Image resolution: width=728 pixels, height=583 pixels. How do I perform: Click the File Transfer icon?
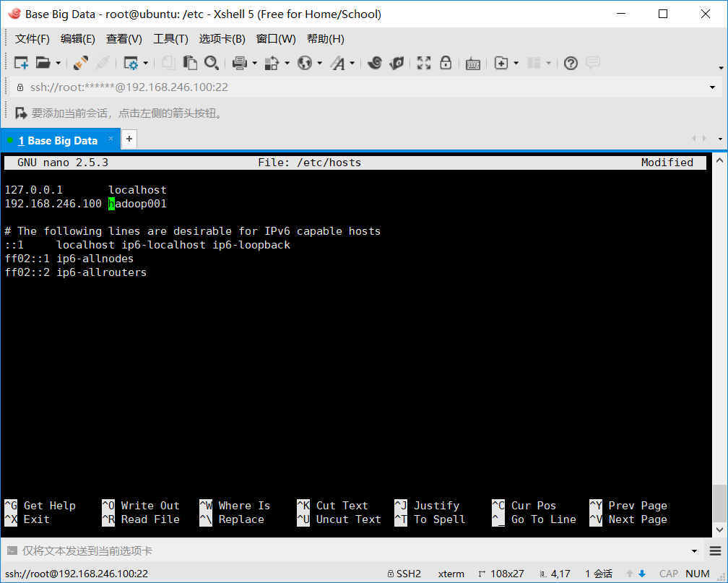[272, 63]
